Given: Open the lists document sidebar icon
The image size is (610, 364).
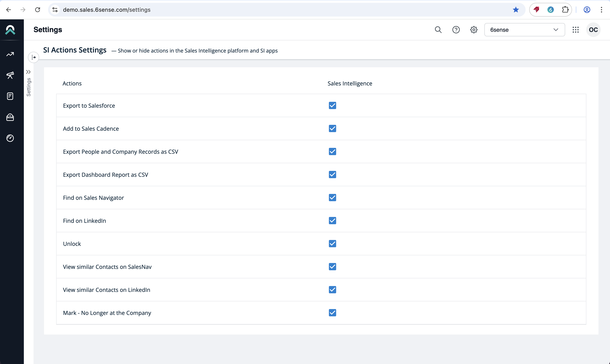Looking at the screenshot, I should (x=10, y=96).
